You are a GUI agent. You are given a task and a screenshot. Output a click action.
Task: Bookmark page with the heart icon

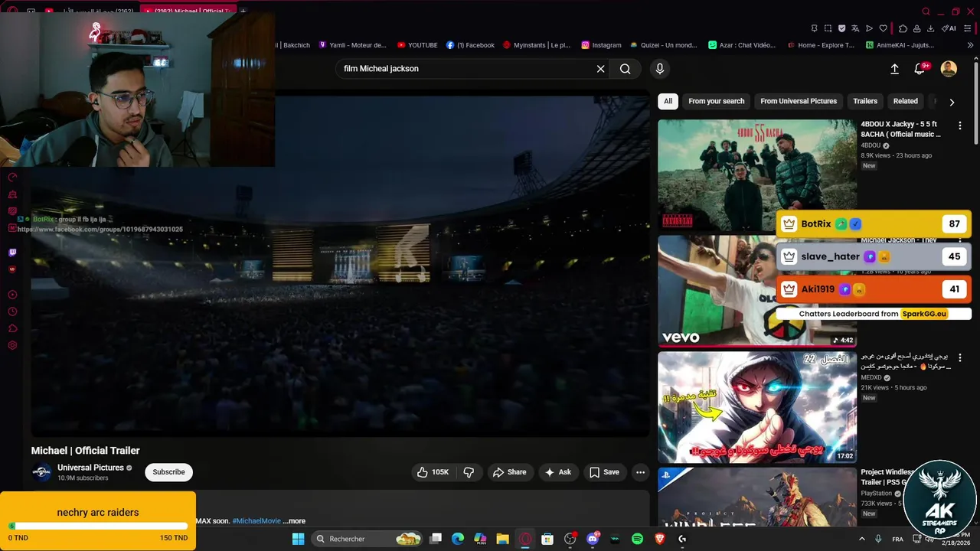tap(883, 28)
